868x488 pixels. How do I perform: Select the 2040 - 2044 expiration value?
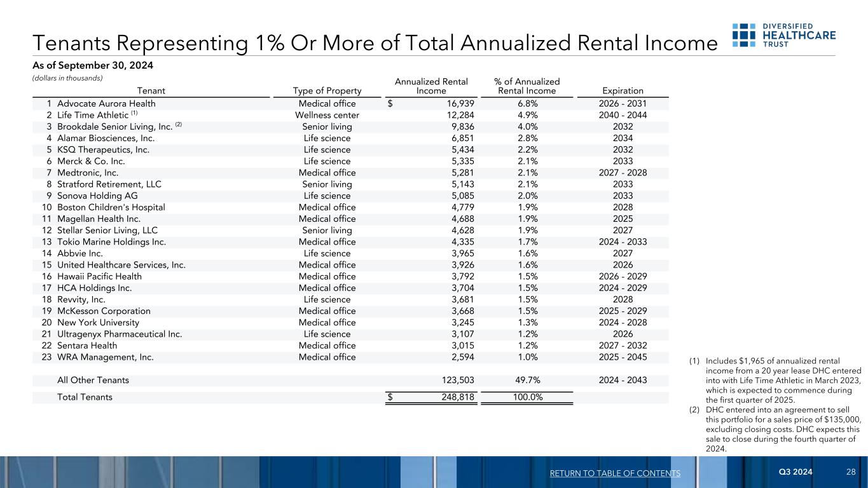622,115
